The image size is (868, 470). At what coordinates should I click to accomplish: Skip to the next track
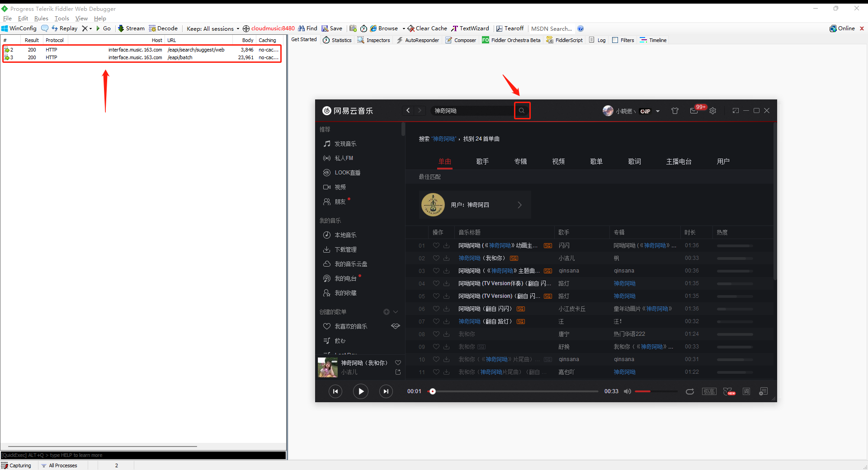pos(386,391)
